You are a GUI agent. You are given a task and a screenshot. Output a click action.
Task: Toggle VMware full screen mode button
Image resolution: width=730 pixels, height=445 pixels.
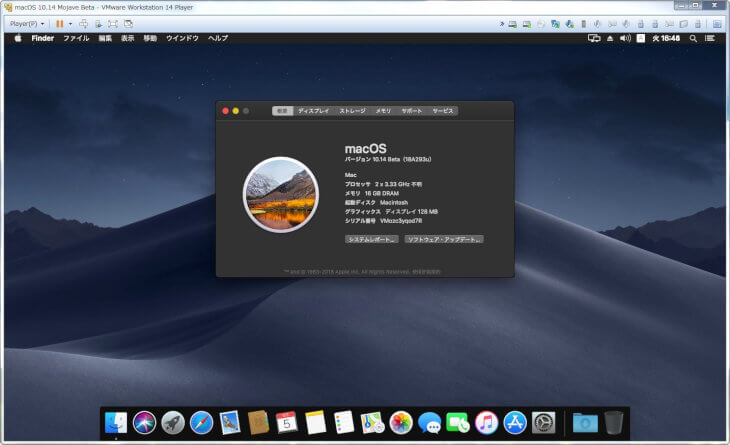click(112, 23)
